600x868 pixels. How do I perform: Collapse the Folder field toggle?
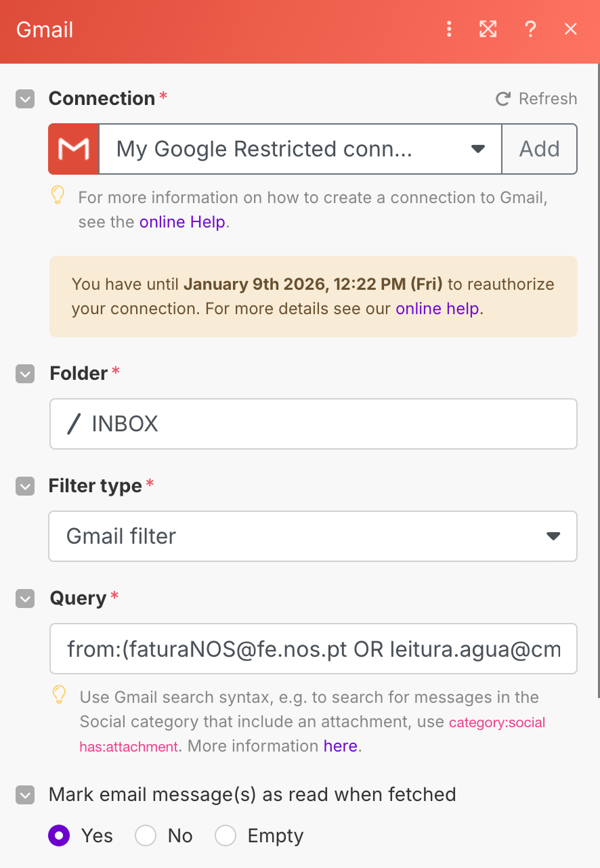[25, 374]
